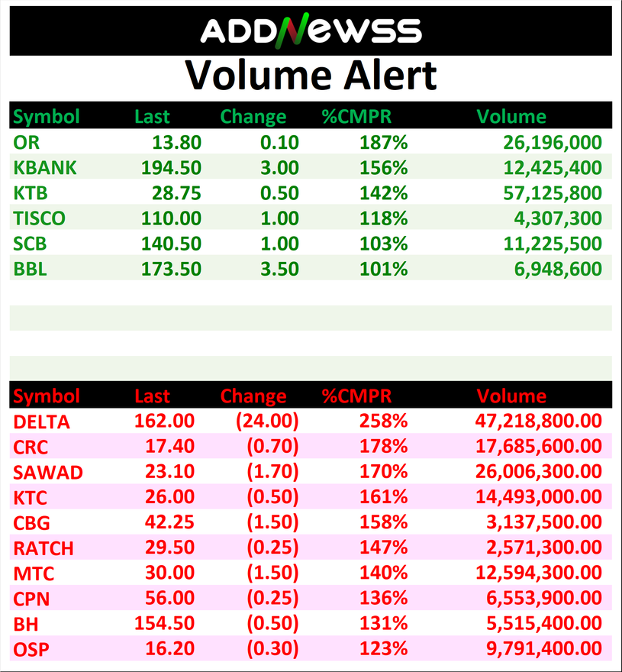Click the red Last column header

click(152, 396)
